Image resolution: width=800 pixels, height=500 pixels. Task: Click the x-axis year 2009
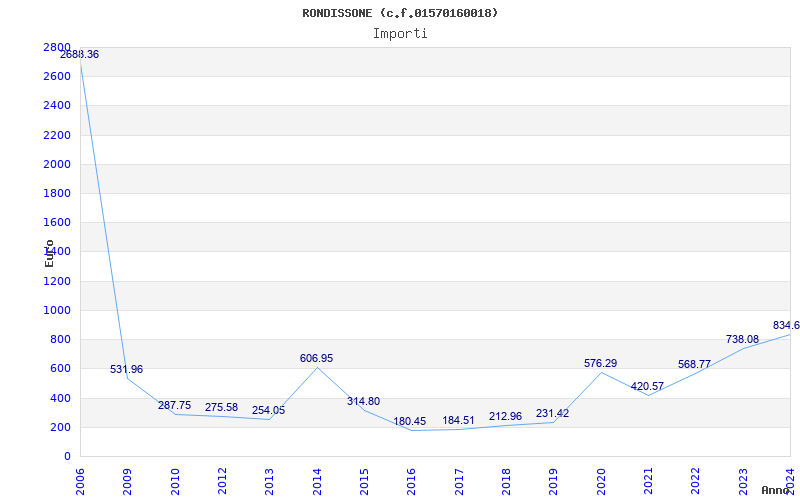point(128,482)
